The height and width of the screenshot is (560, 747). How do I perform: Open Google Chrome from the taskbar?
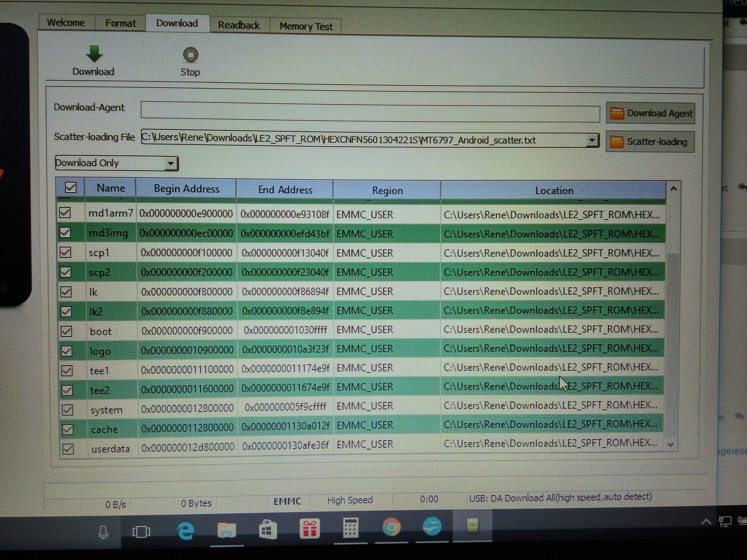click(x=391, y=527)
